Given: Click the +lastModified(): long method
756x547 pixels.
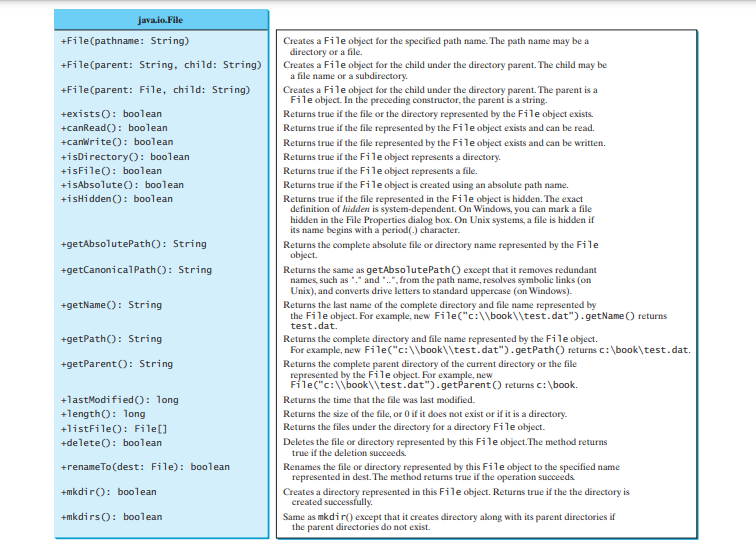Looking at the screenshot, I should (120, 400).
